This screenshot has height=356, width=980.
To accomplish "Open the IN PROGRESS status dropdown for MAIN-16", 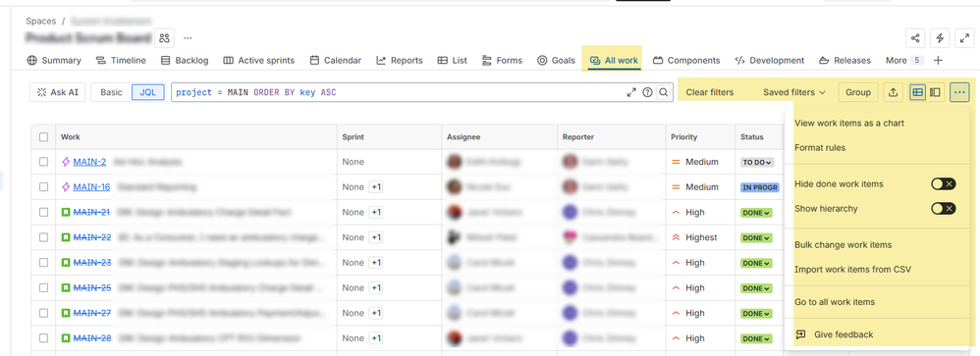I will (759, 187).
